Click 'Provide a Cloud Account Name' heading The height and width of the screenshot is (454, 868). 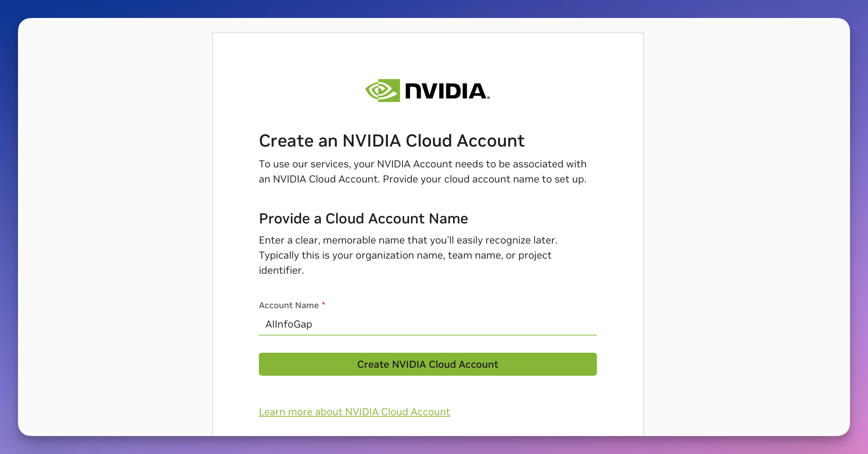(x=363, y=218)
